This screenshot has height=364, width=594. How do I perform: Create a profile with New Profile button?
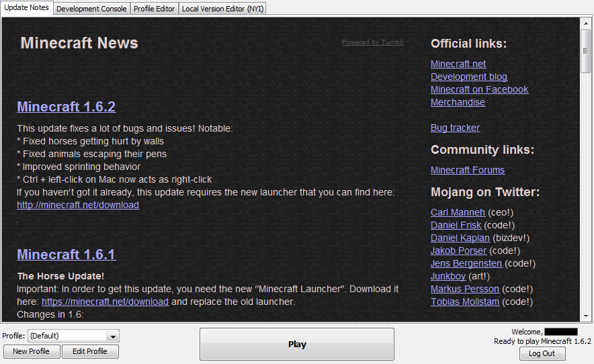[31, 351]
